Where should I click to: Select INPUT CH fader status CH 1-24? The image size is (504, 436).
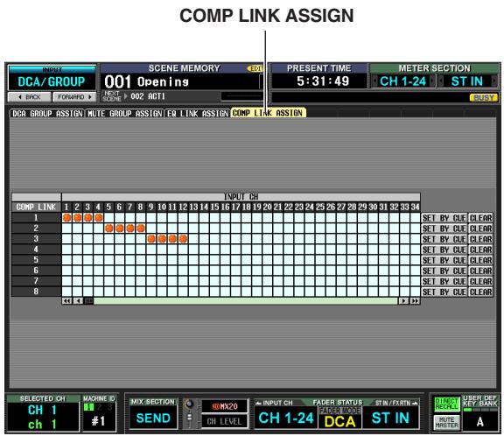[286, 418]
